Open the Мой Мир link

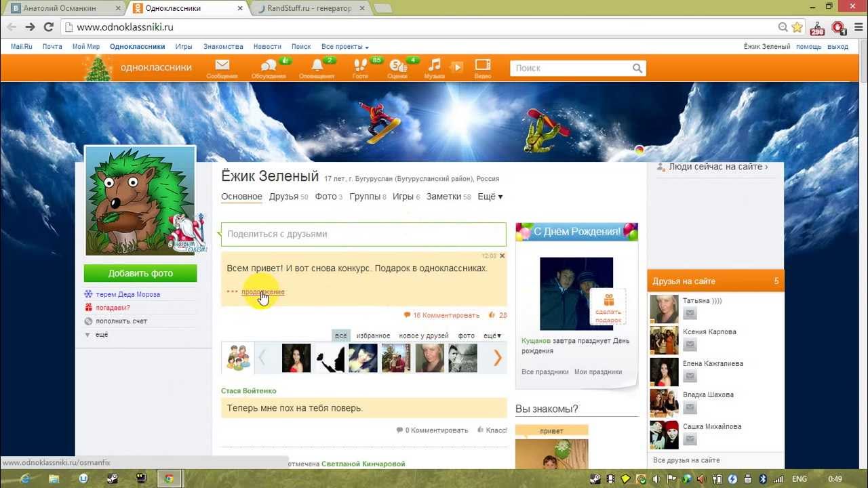tap(86, 47)
